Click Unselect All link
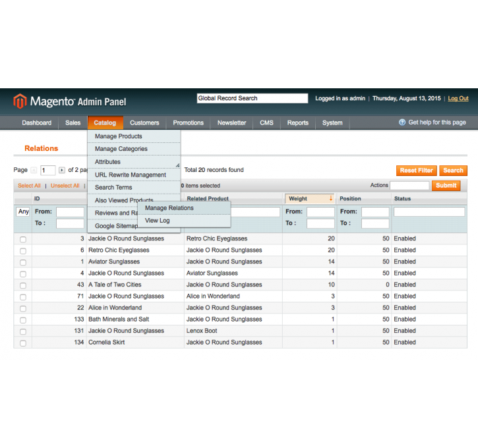The image size is (478, 448). 65,186
